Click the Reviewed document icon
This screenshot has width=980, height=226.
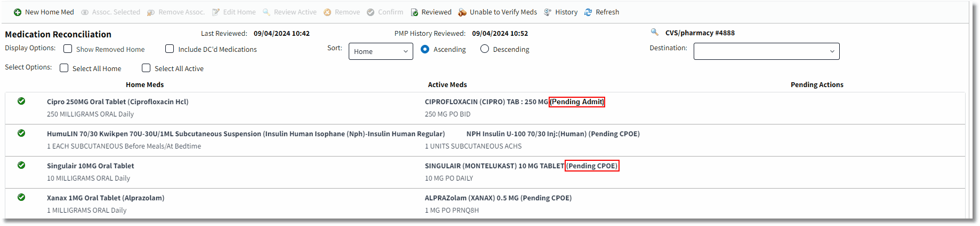tap(414, 12)
